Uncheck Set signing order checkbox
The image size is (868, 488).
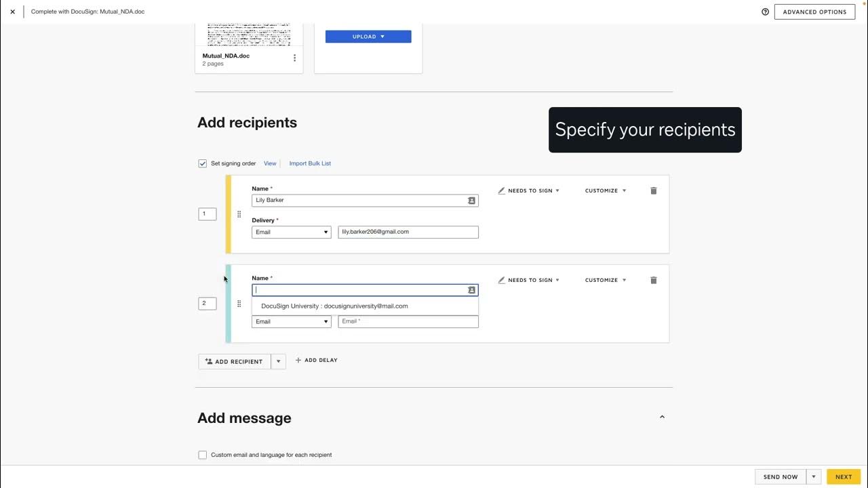pyautogui.click(x=202, y=163)
